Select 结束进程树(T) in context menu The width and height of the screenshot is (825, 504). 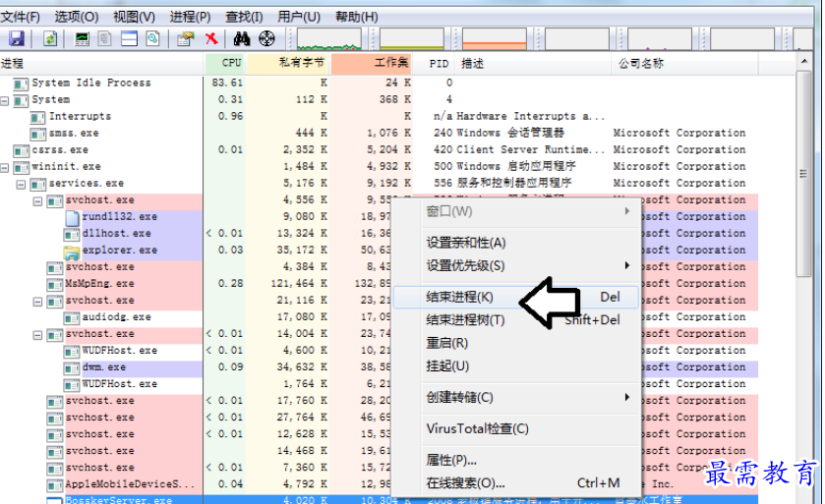(465, 319)
